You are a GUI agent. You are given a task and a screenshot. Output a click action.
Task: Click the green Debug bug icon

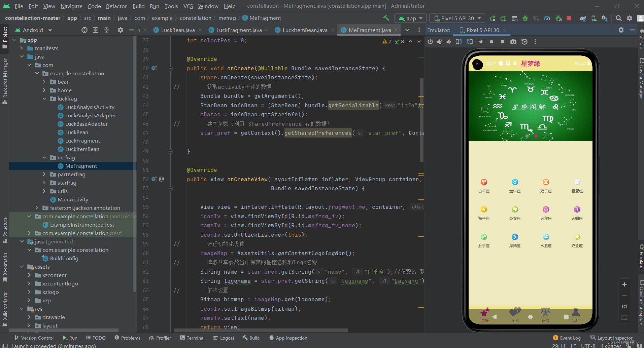point(525,18)
